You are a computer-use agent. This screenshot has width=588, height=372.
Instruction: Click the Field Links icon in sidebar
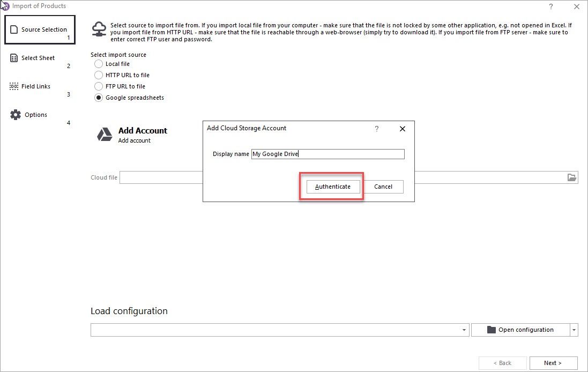(14, 86)
